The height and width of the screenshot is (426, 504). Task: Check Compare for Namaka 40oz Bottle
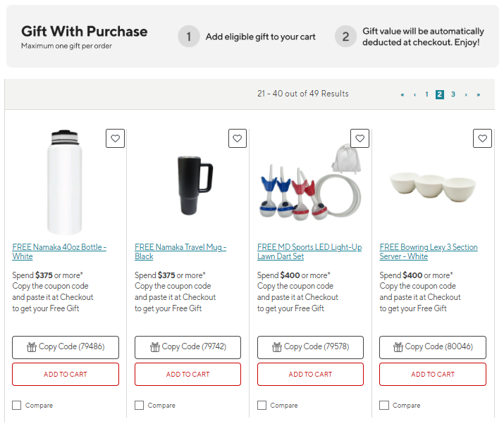pyautogui.click(x=17, y=405)
